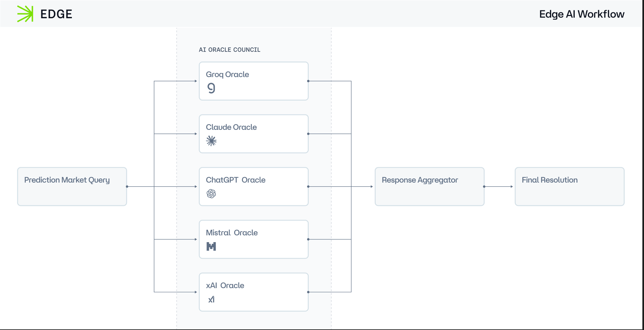Click the xAI logo icon
Screen dimensions: 644x330
211,299
